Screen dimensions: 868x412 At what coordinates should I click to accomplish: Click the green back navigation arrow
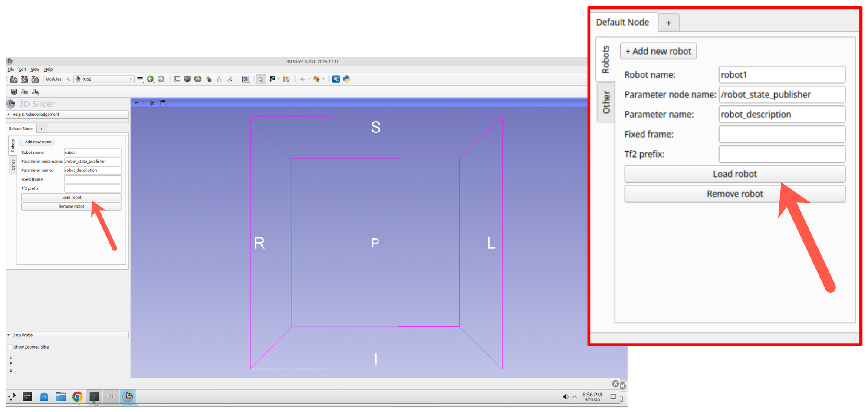click(x=151, y=79)
